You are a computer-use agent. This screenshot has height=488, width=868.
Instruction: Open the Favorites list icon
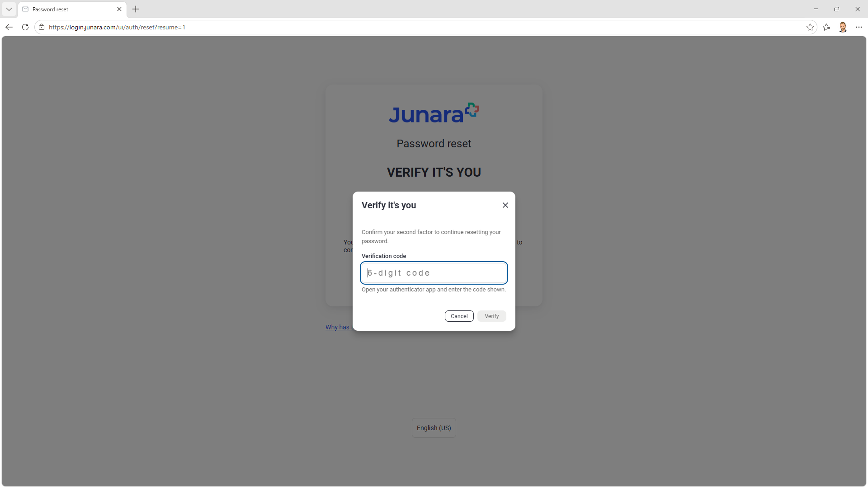(827, 27)
